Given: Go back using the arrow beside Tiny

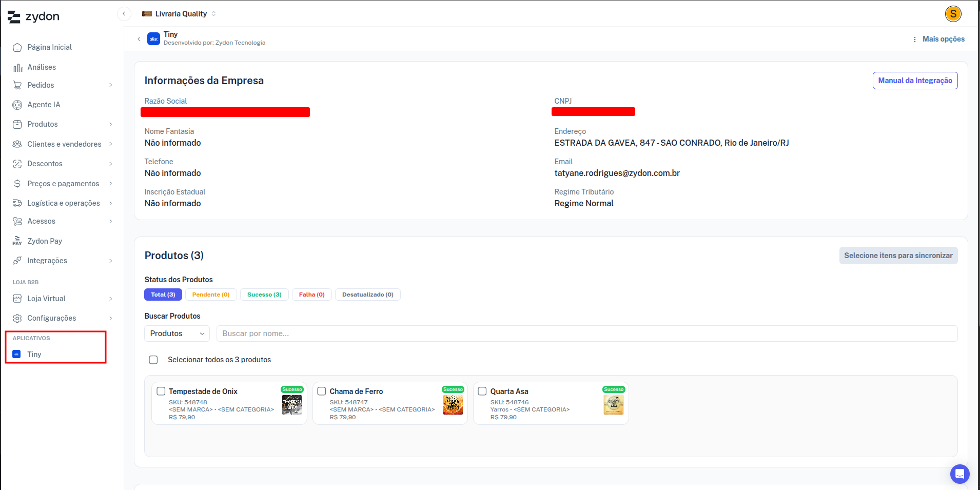Looking at the screenshot, I should pyautogui.click(x=139, y=39).
